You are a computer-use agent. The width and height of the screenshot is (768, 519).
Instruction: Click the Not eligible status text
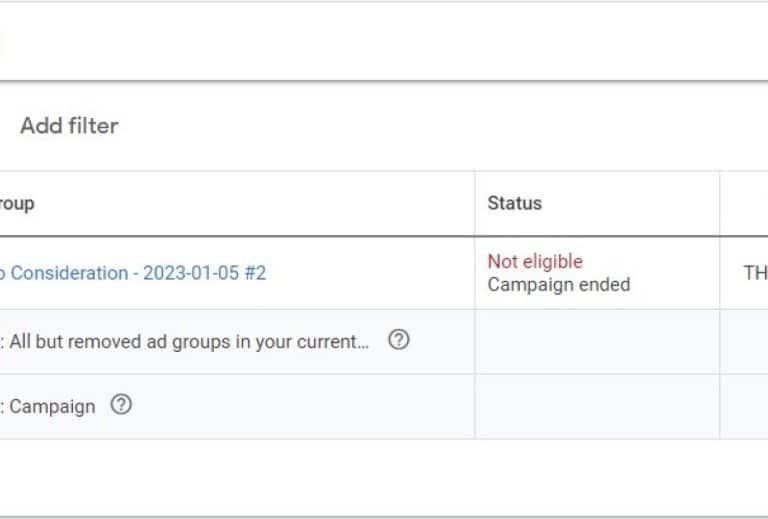[534, 262]
